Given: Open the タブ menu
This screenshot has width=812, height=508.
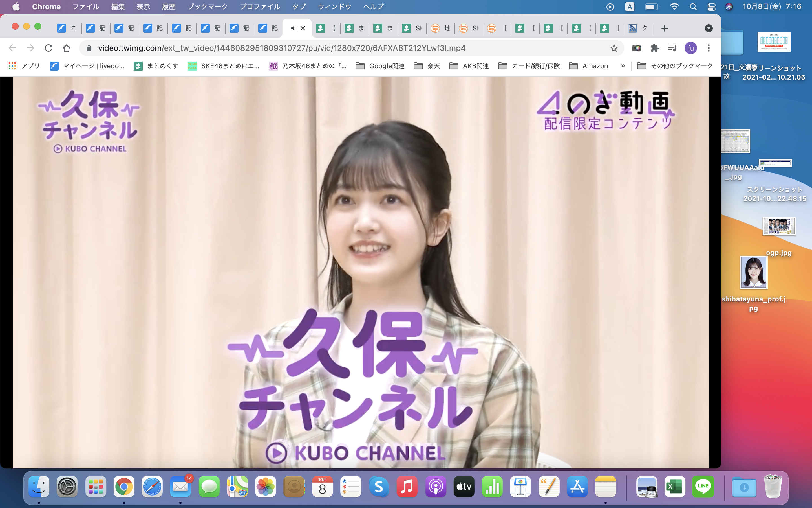Looking at the screenshot, I should coord(299,7).
